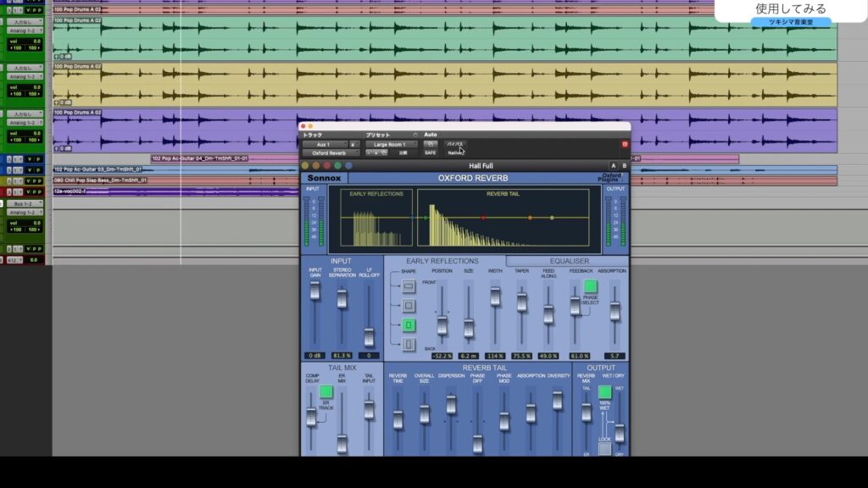Click the red node on reverb tail graph
The image size is (868, 488).
(x=483, y=218)
